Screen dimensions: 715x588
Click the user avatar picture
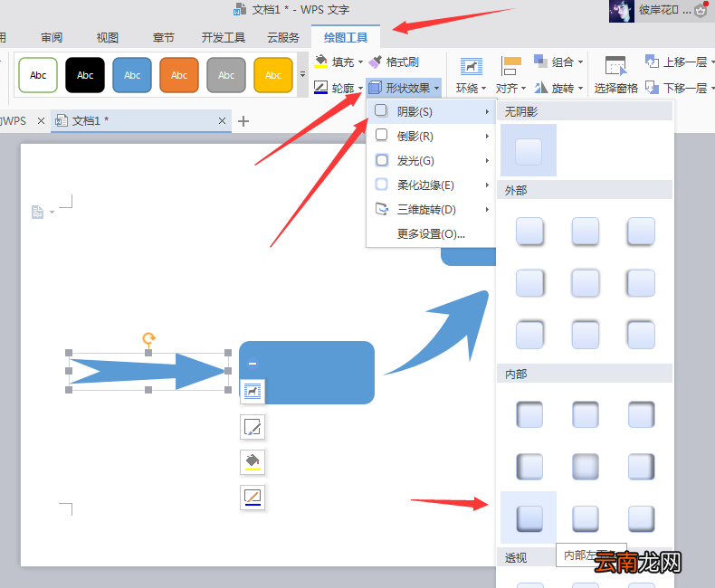[621, 11]
